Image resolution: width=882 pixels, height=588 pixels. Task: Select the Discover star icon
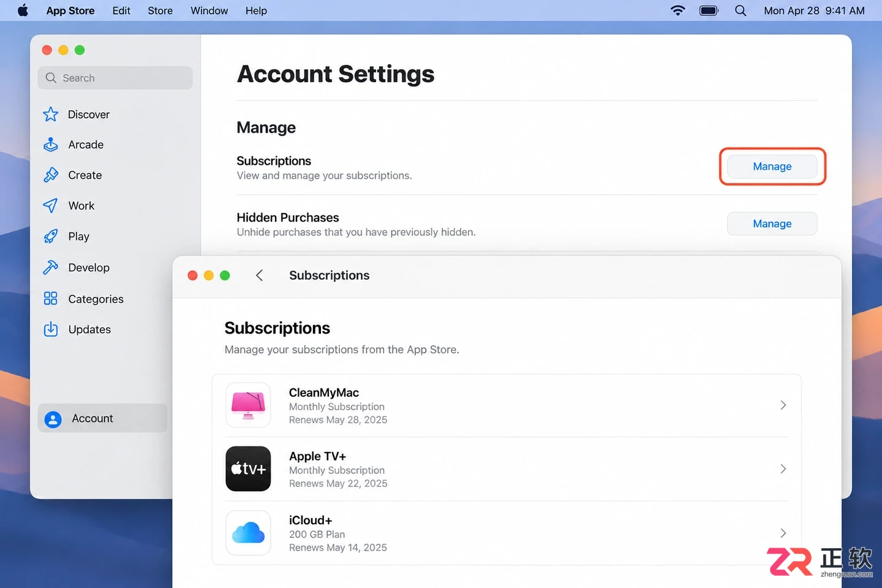[51, 115]
